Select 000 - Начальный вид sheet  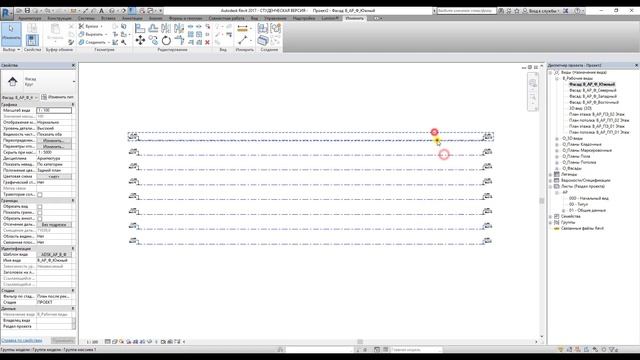coord(589,198)
